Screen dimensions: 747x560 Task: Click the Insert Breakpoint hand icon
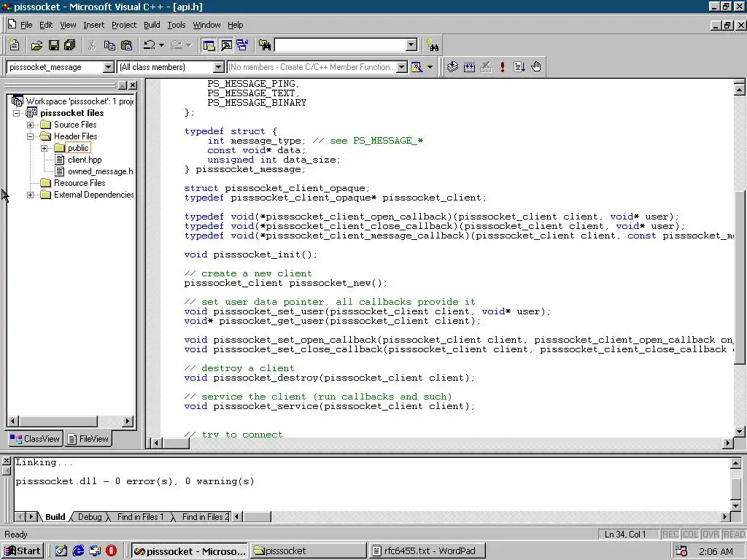(536, 67)
